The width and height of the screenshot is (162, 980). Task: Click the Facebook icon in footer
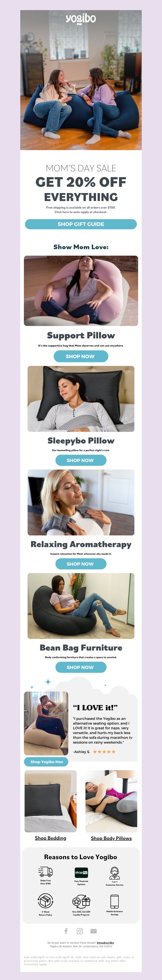click(x=66, y=931)
